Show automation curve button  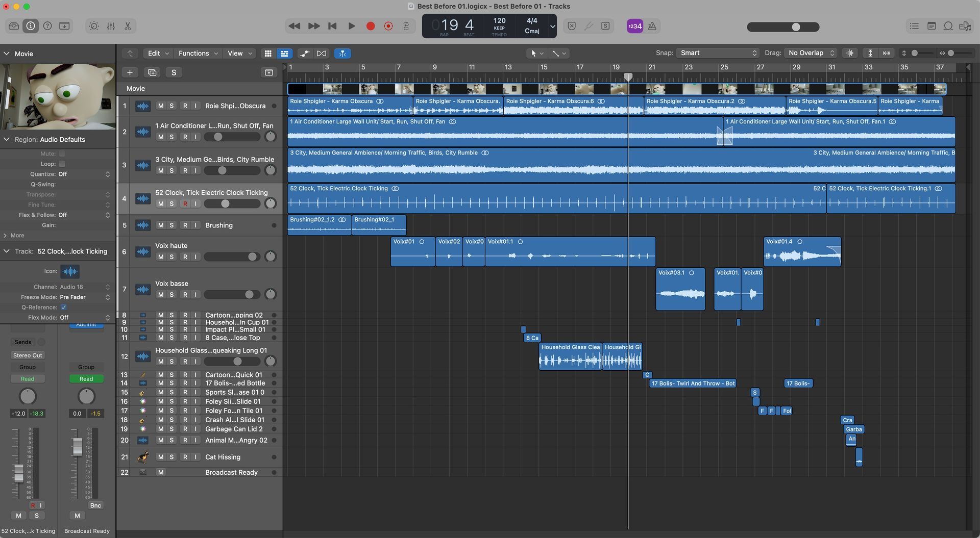click(x=305, y=53)
